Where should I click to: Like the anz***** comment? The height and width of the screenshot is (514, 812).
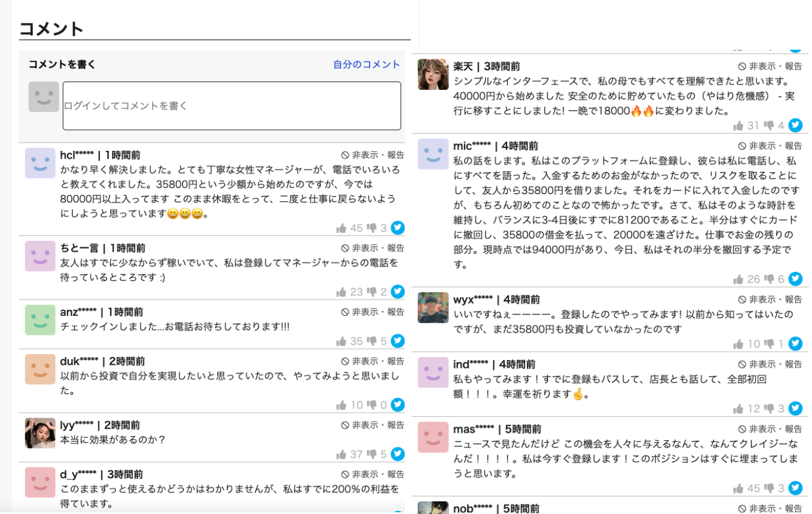point(342,341)
